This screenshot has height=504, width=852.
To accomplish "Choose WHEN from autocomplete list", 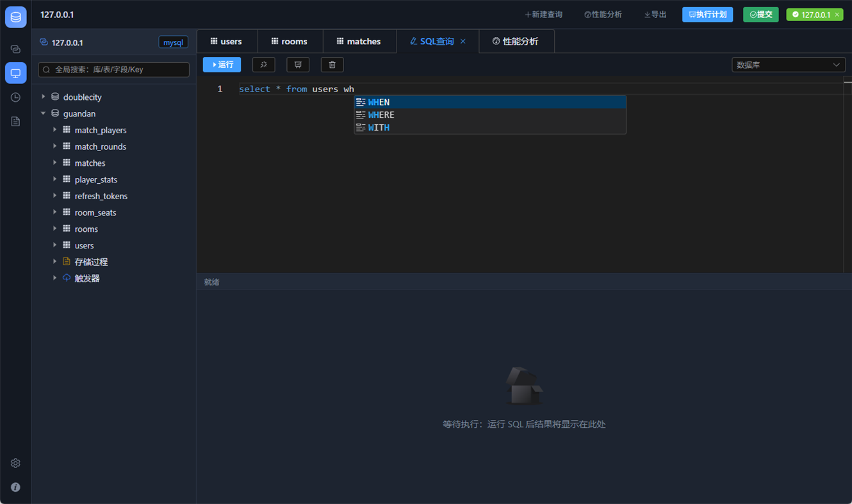I will click(490, 102).
